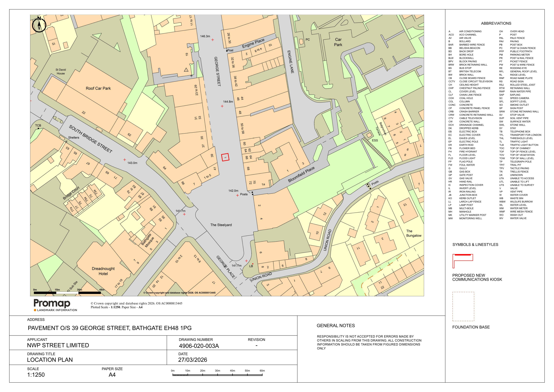Click the 144.8m spot height
The height and width of the screenshot is (392, 554).
[228, 102]
